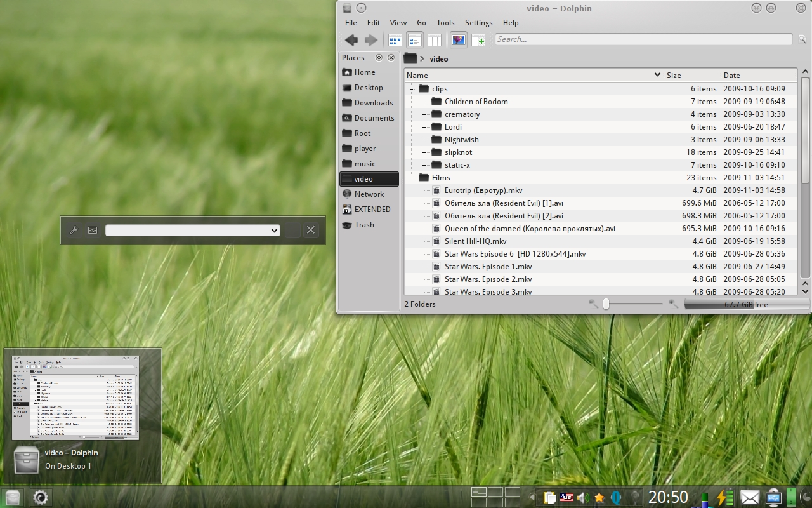Go forward with the Dolphin Forward arrow
The image size is (812, 508).
pyautogui.click(x=370, y=40)
